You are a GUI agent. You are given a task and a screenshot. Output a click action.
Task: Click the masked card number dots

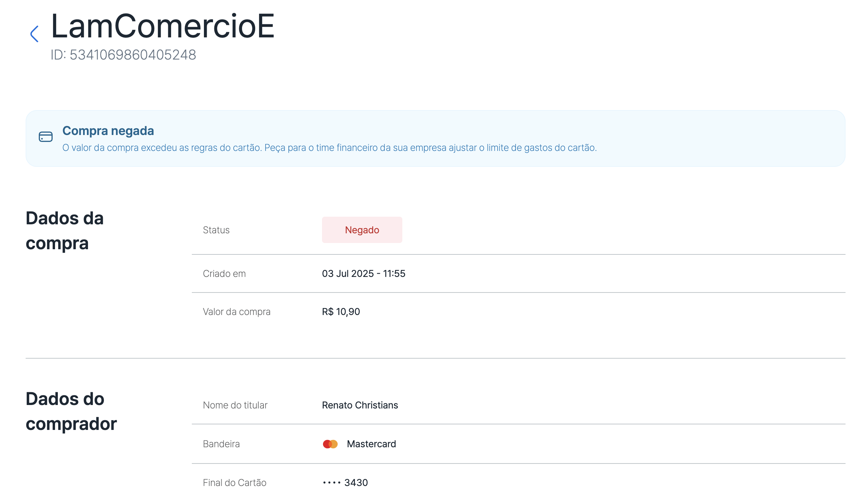click(x=331, y=483)
